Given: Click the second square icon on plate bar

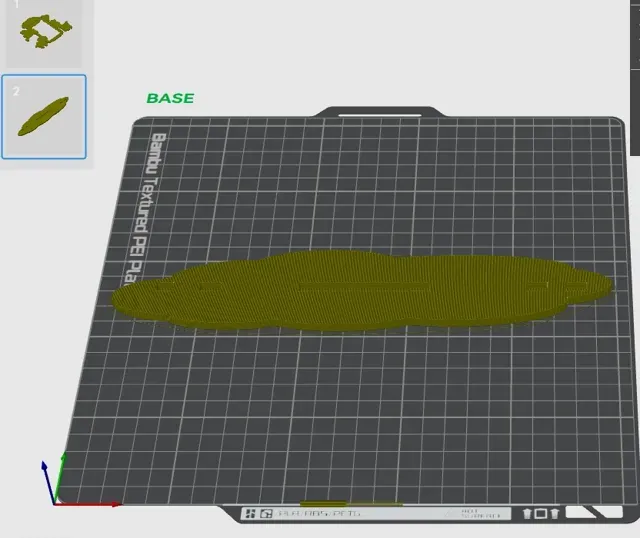Looking at the screenshot, I should [266, 514].
